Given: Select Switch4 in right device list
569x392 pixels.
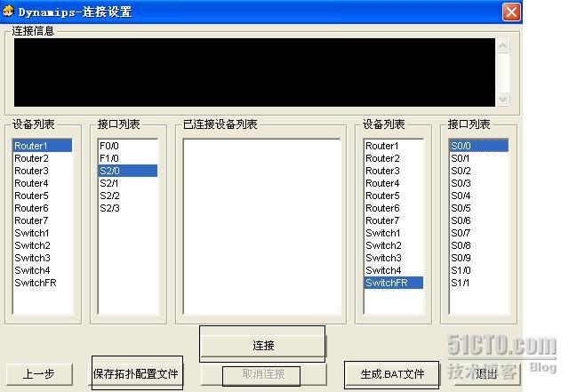Looking at the screenshot, I should 393,270.
